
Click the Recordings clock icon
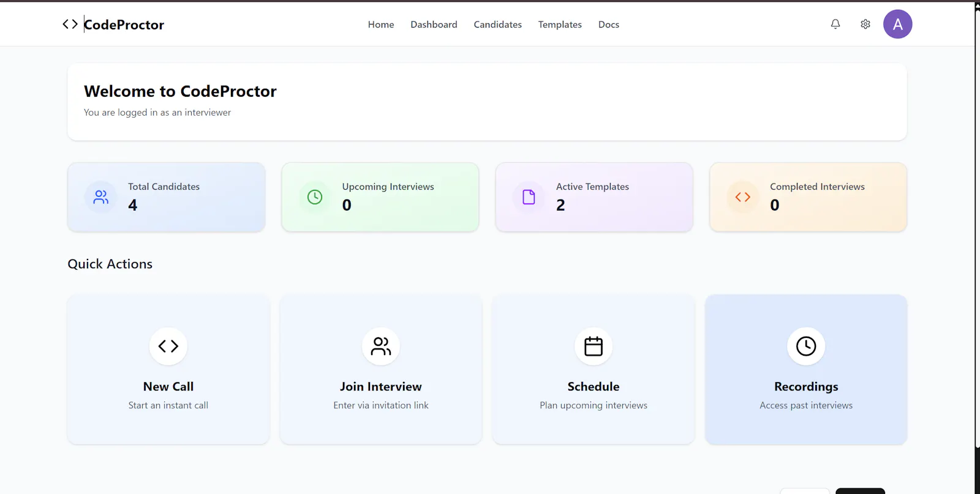point(806,346)
